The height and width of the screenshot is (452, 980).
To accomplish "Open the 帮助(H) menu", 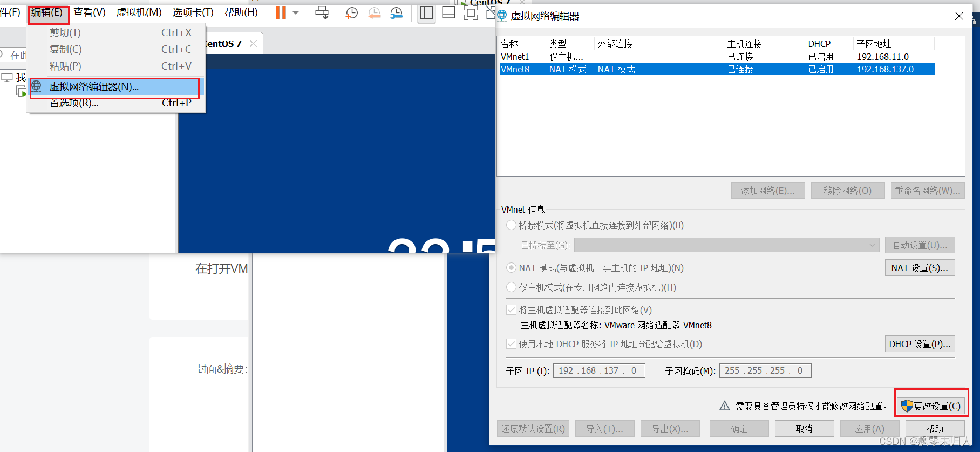I will [241, 12].
